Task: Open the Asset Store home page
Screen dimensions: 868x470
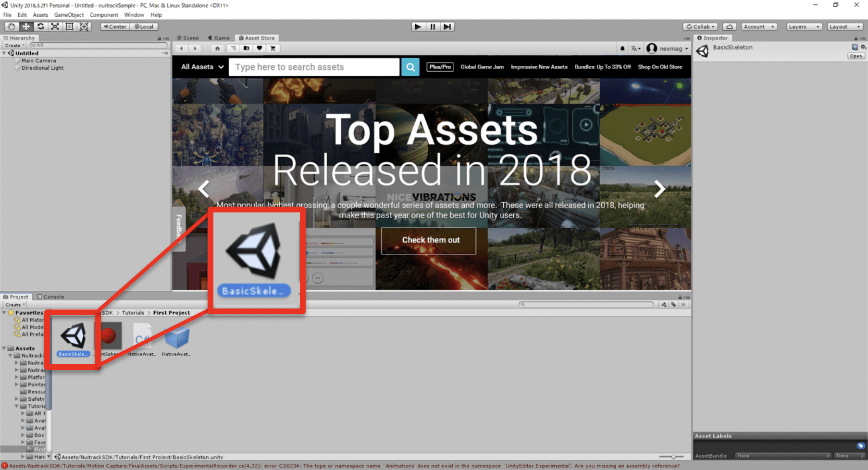Action: 217,48
